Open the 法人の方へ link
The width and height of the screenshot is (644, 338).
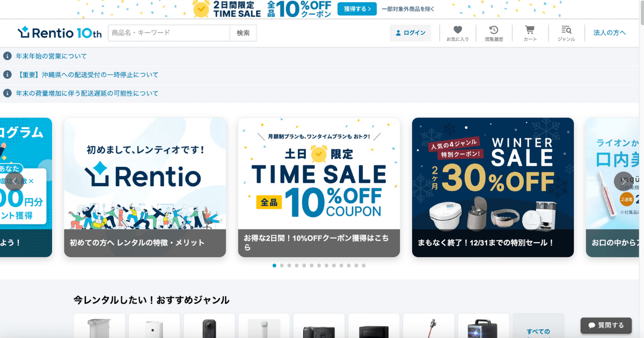(x=610, y=33)
